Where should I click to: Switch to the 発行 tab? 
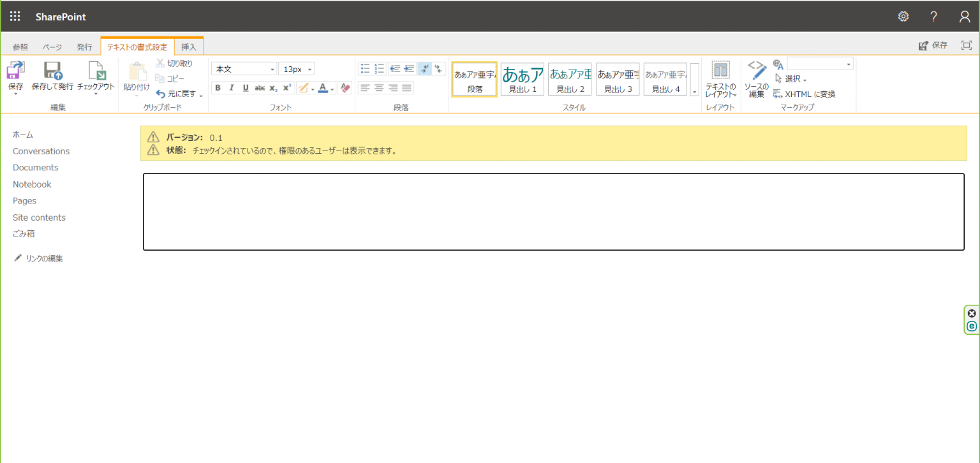point(84,47)
